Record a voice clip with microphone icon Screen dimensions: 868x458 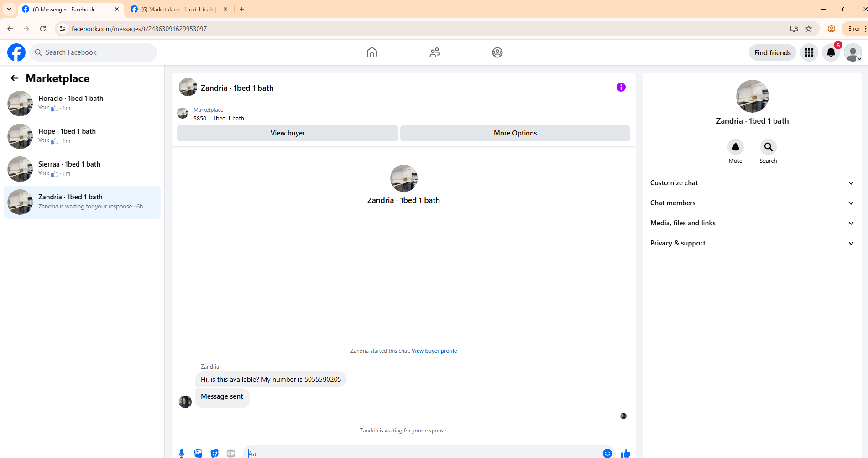[x=182, y=453]
